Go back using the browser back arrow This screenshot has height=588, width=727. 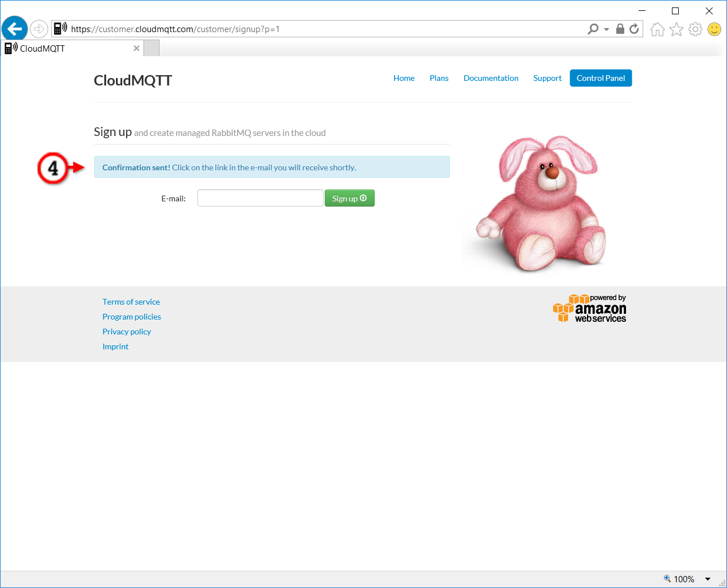click(x=14, y=29)
